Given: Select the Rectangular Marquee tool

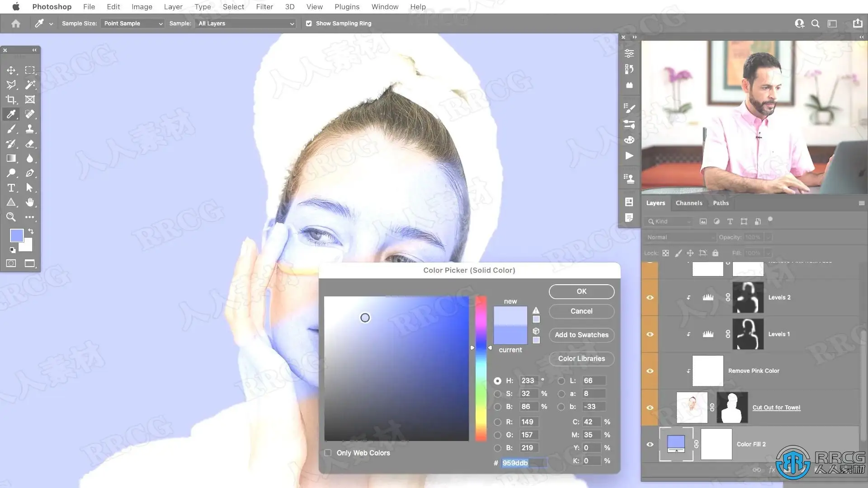Looking at the screenshot, I should coord(30,70).
